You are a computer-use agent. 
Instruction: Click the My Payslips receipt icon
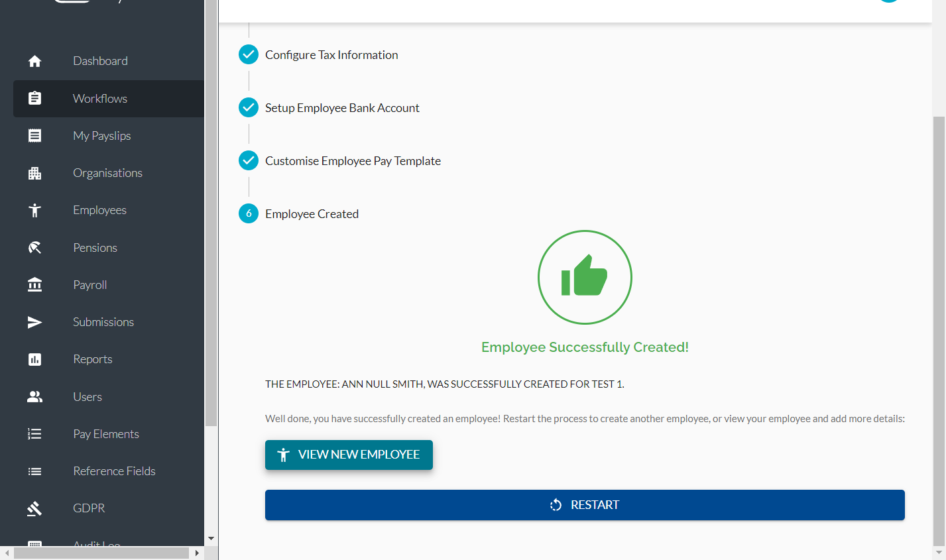pos(34,136)
